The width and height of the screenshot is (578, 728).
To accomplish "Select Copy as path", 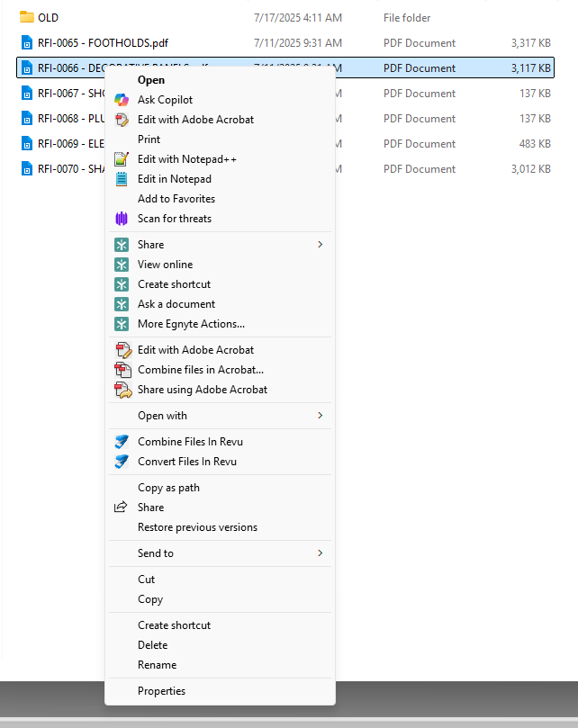I will (x=220, y=488).
